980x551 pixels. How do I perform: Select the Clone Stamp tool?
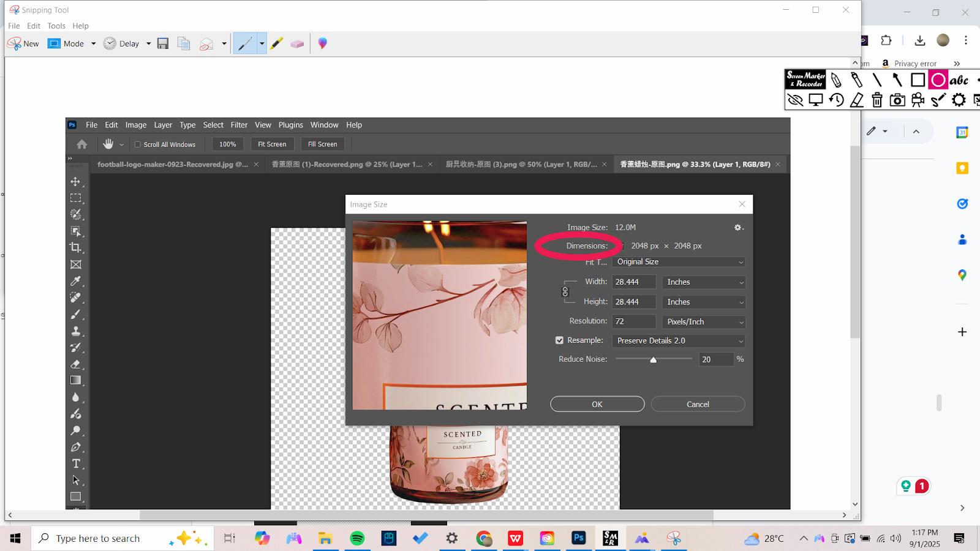[x=75, y=331]
